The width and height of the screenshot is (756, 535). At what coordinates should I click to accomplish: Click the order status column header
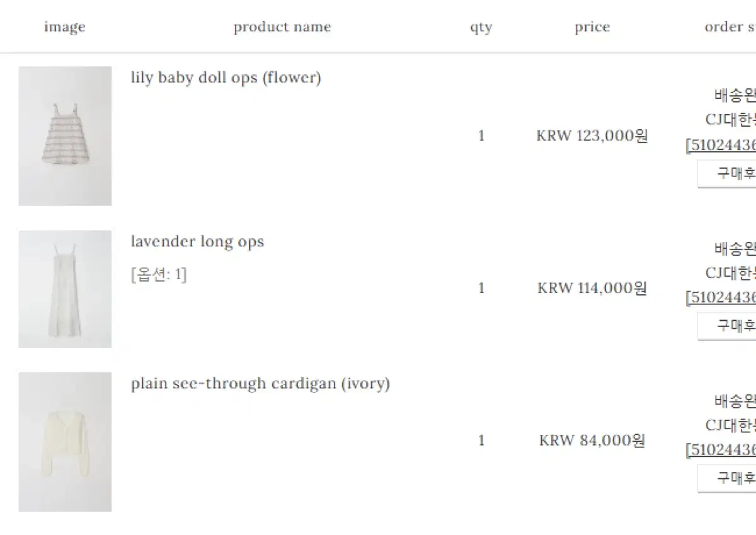pos(730,27)
